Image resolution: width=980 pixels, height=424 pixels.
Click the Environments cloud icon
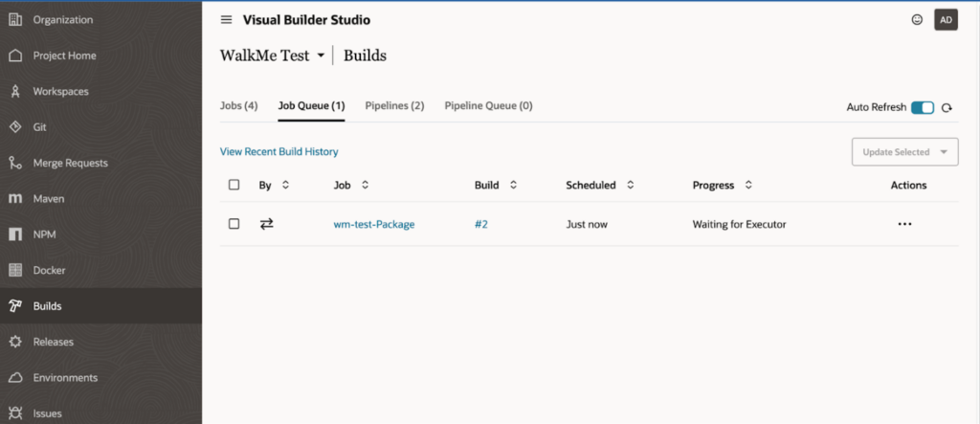click(15, 378)
